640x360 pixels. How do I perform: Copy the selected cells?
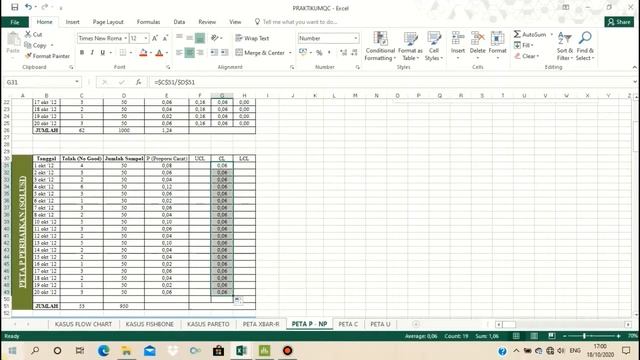36,45
